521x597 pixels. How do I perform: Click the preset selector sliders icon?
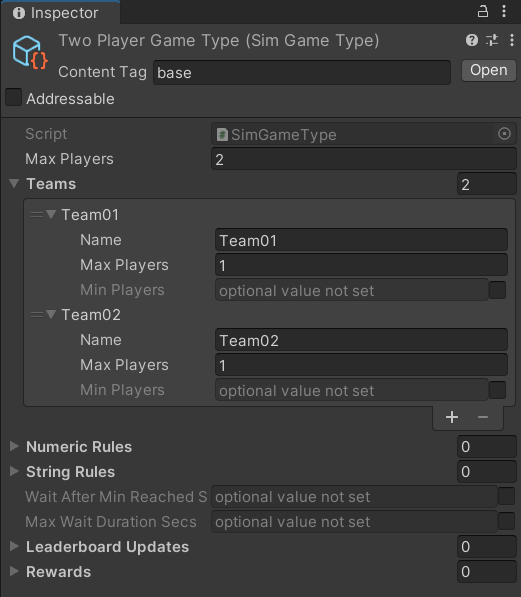[x=492, y=40]
